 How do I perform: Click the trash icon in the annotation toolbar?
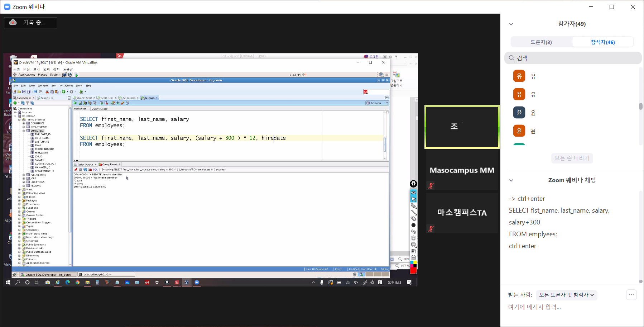pos(413,238)
